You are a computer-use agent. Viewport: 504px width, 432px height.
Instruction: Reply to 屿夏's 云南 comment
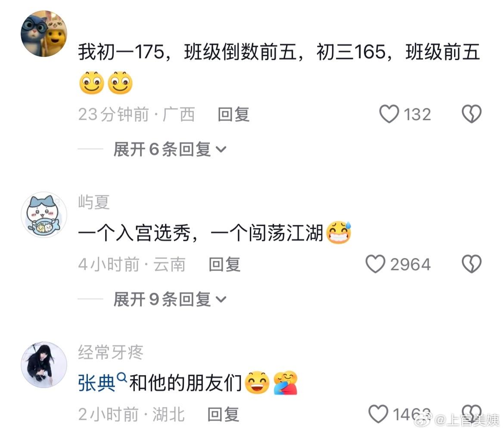click(x=225, y=264)
